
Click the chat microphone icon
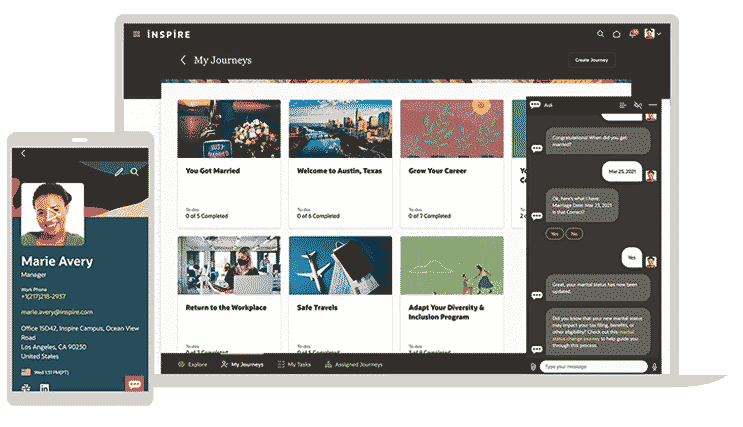[x=654, y=367]
